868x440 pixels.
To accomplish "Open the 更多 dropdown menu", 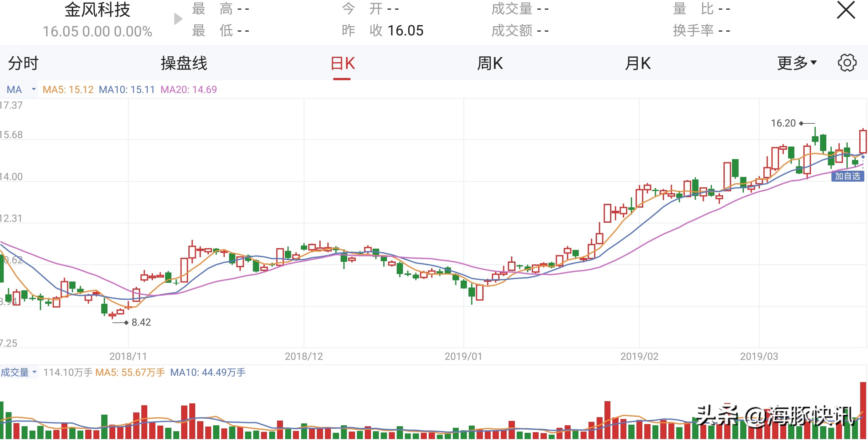I will coord(797,63).
